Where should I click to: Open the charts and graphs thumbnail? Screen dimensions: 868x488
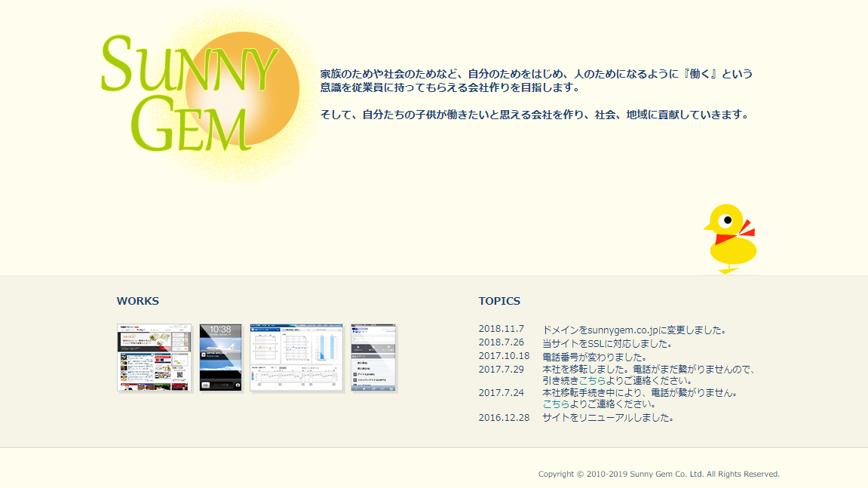(x=296, y=358)
